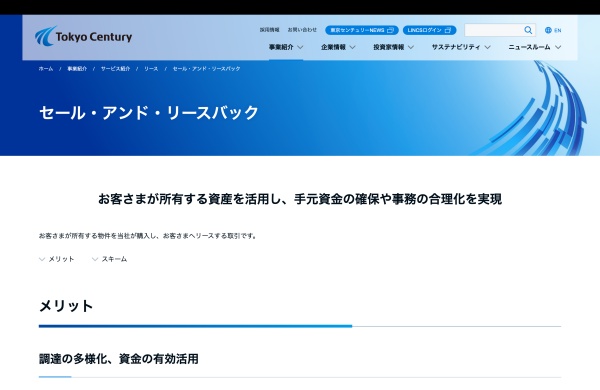Go to ホーム in the breadcrumb
Screen dimensions: 600x390
tap(46, 69)
